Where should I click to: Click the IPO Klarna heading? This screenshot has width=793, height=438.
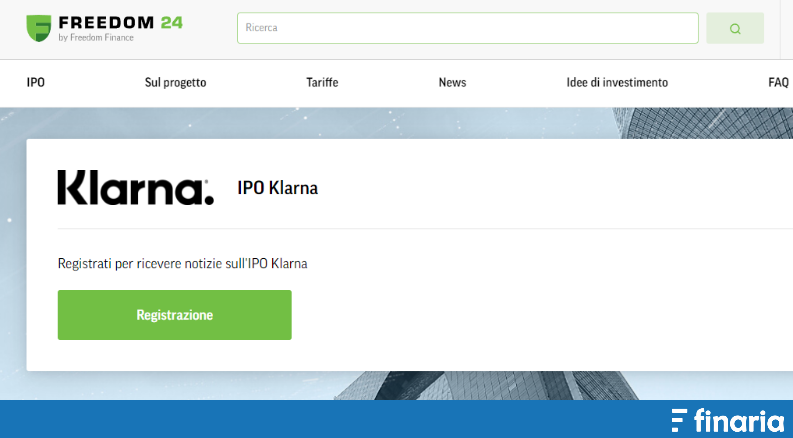278,188
